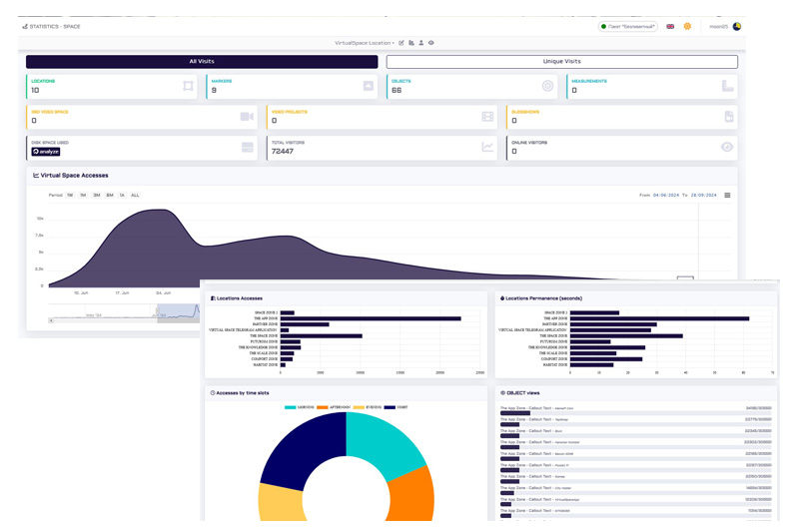799x532 pixels.
Task: Click the eye icon beside VirtualSpace Location
Action: [431, 43]
